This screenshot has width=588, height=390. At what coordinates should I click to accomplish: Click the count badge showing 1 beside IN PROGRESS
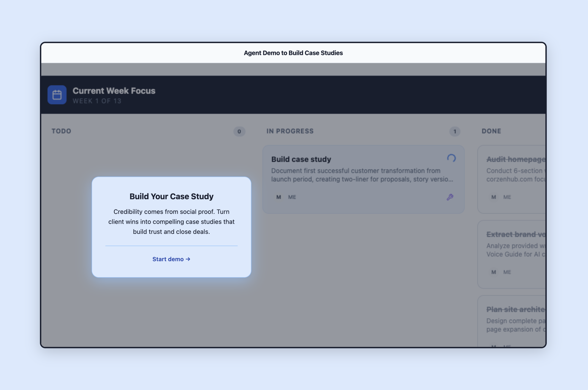tap(455, 132)
